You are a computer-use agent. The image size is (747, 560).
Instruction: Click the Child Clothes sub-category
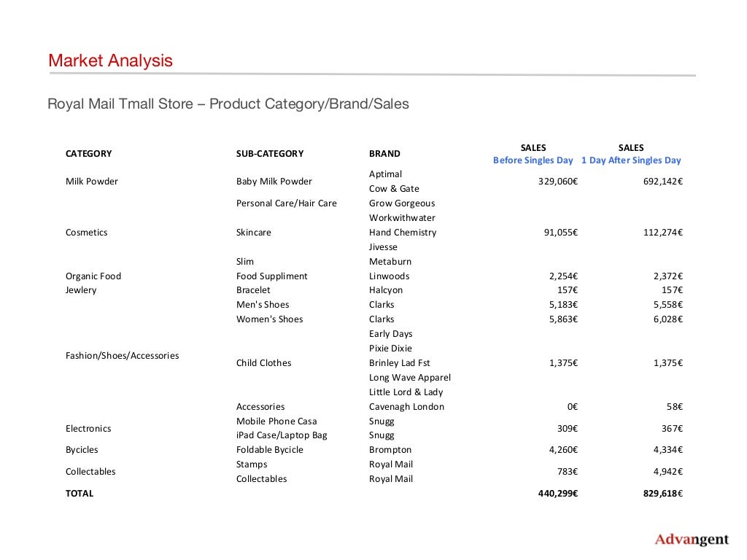click(x=263, y=363)
